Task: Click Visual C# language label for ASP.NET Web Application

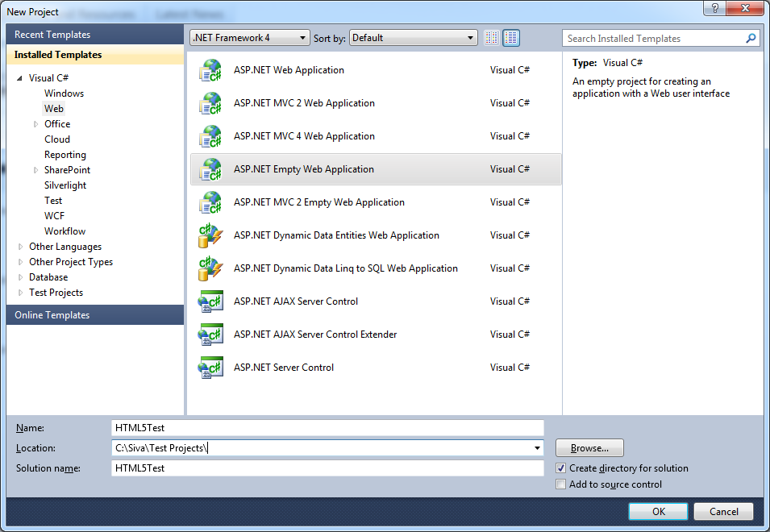Action: pos(510,70)
